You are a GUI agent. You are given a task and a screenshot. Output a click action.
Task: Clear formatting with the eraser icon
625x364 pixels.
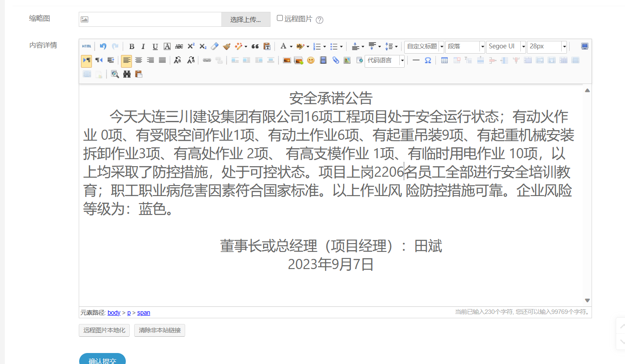[215, 46]
